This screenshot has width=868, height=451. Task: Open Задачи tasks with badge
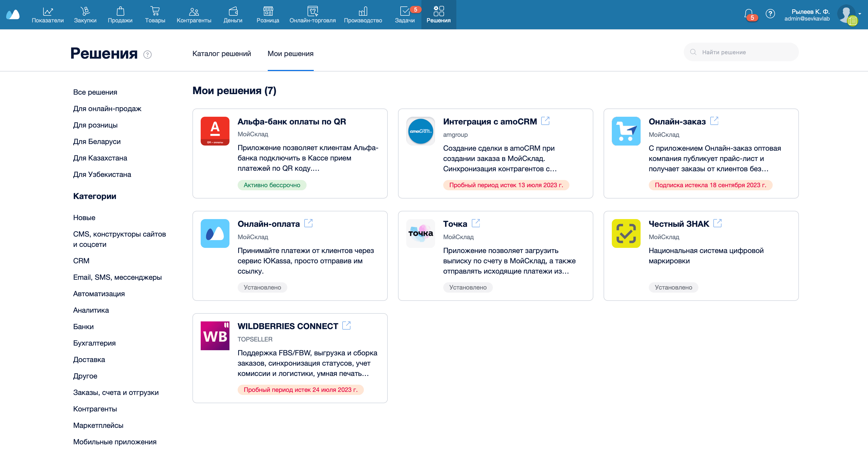coord(405,15)
